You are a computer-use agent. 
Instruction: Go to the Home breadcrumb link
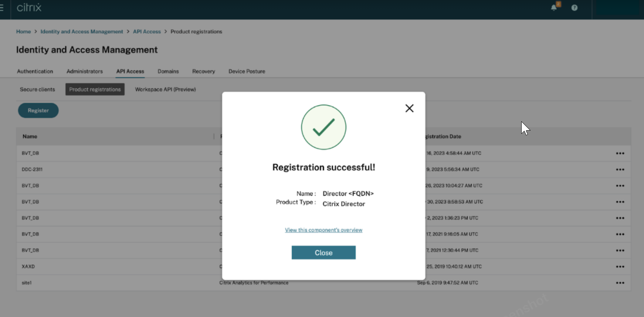coord(23,32)
